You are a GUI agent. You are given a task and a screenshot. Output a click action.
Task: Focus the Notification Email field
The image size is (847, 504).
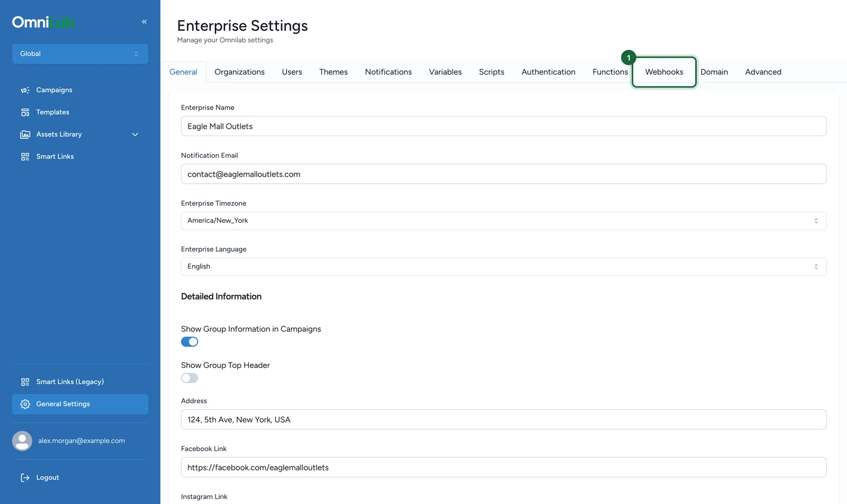click(x=503, y=174)
